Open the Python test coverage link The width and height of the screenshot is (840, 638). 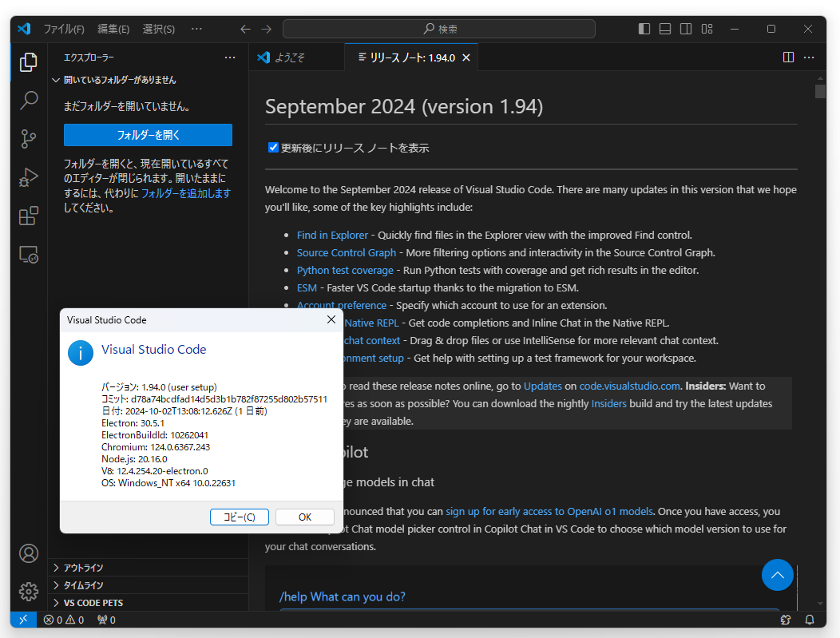coord(345,270)
